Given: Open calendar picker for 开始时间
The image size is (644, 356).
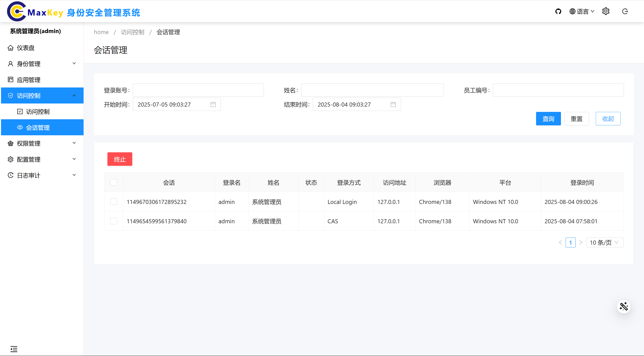Looking at the screenshot, I should (x=213, y=105).
